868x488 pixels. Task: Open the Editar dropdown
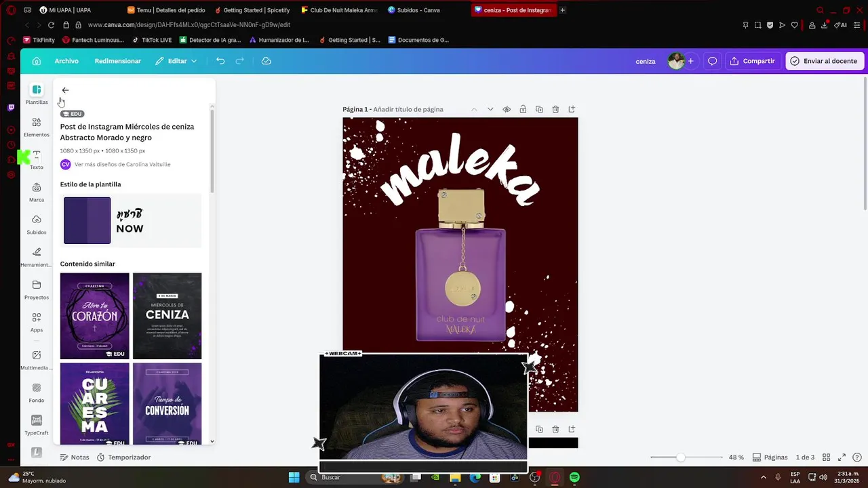176,61
